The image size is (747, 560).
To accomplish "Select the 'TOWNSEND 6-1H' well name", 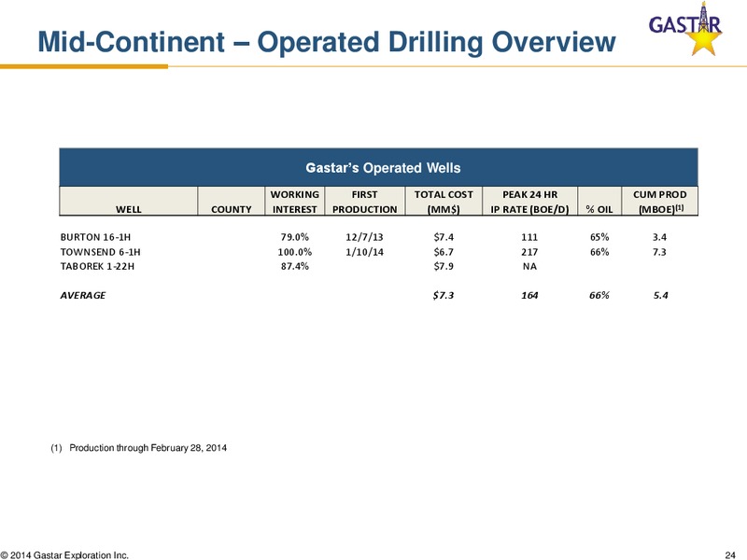I will pos(101,251).
